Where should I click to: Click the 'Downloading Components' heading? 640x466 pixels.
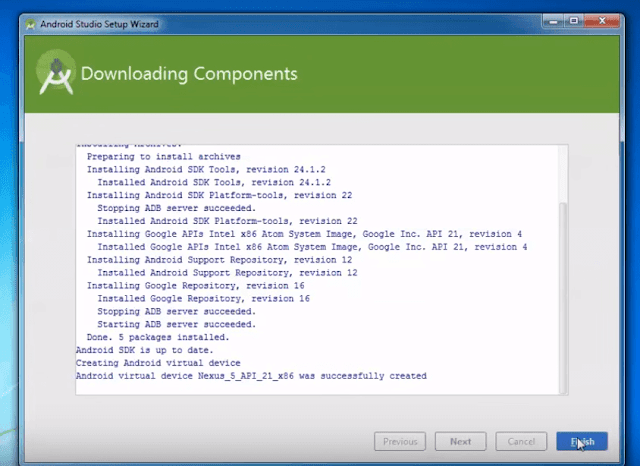click(189, 74)
